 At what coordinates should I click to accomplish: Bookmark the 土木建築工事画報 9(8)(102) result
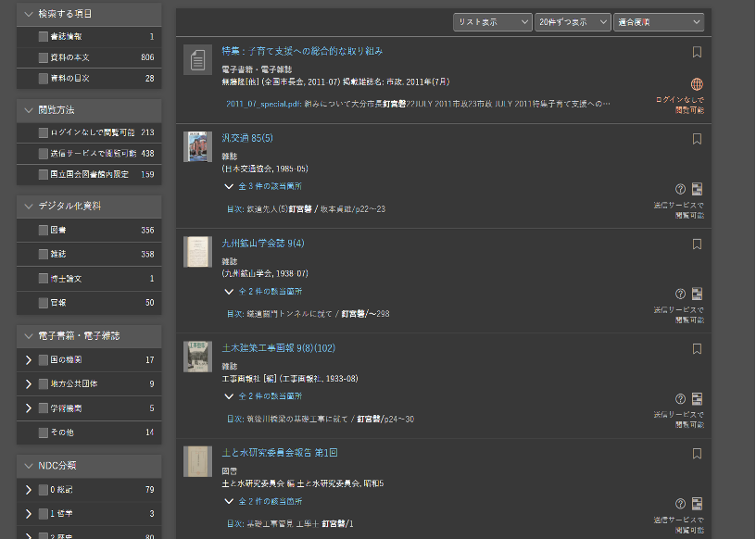[x=697, y=349]
